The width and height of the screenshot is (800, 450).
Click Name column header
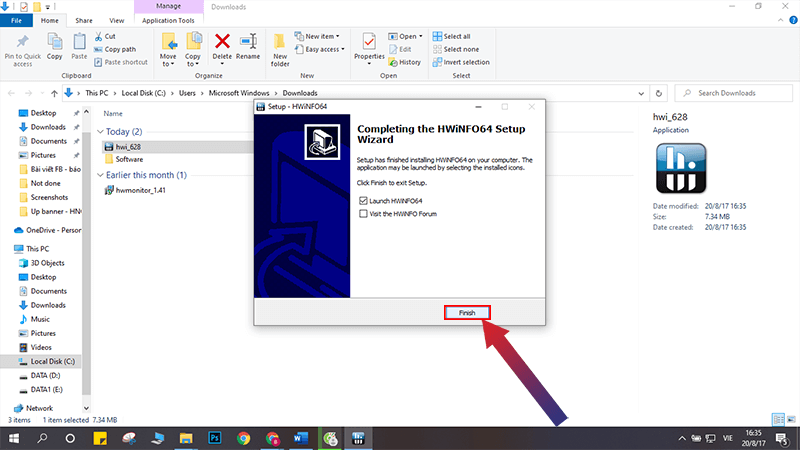click(113, 114)
